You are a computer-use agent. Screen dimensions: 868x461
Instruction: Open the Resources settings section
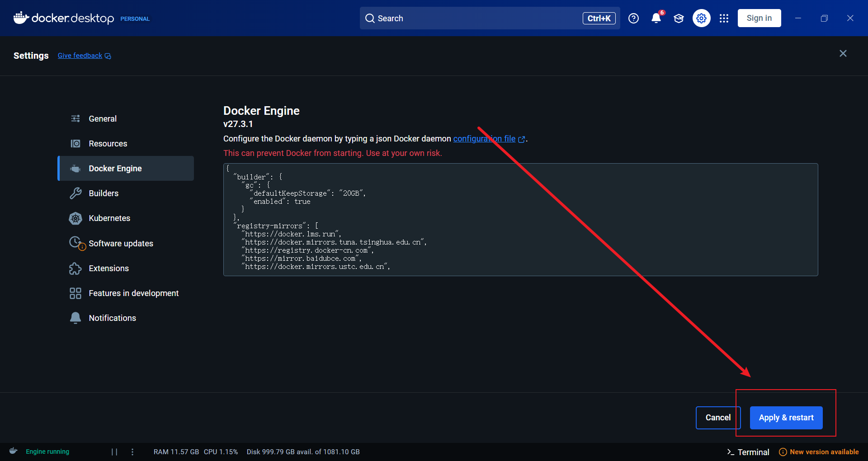coord(126,143)
